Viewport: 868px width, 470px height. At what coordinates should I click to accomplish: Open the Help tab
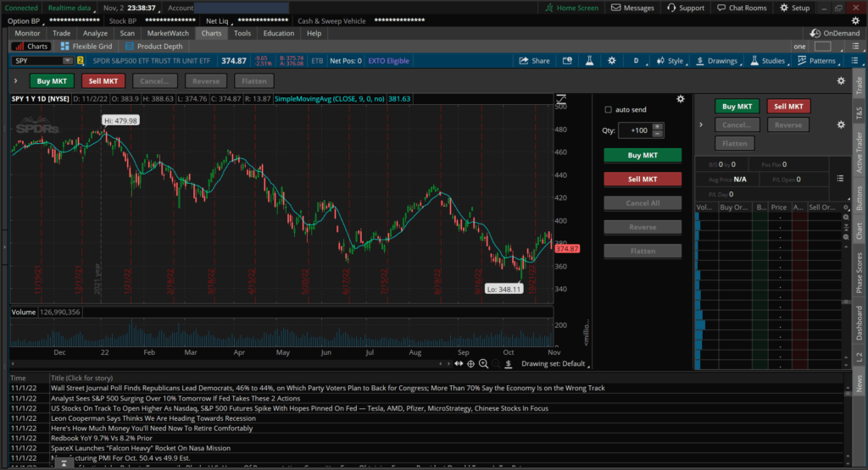[314, 33]
